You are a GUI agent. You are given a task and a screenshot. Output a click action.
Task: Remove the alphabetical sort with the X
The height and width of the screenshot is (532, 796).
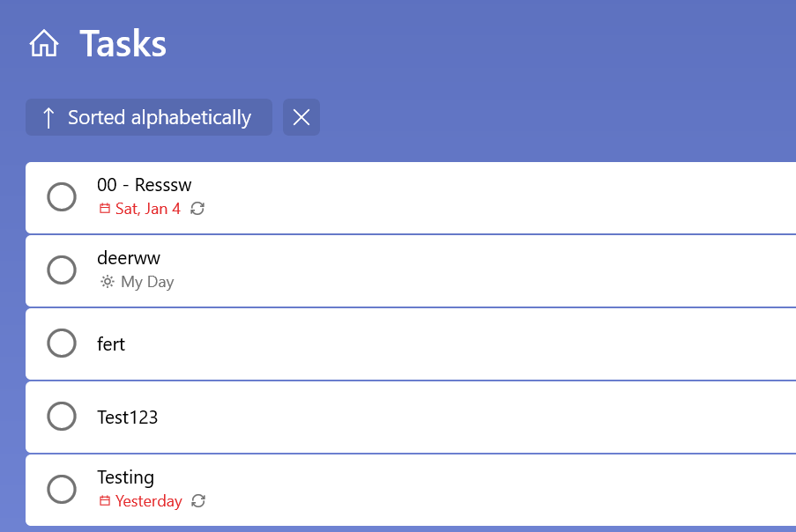coord(301,118)
